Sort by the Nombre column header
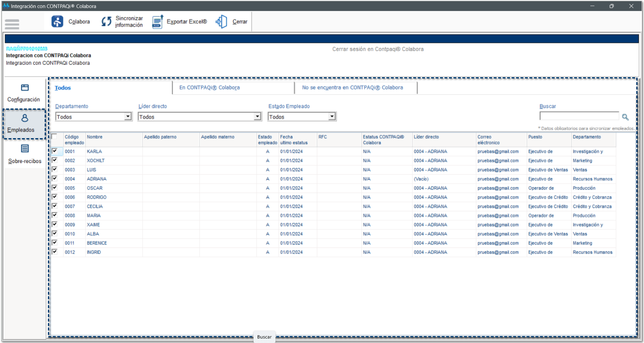 coord(95,137)
